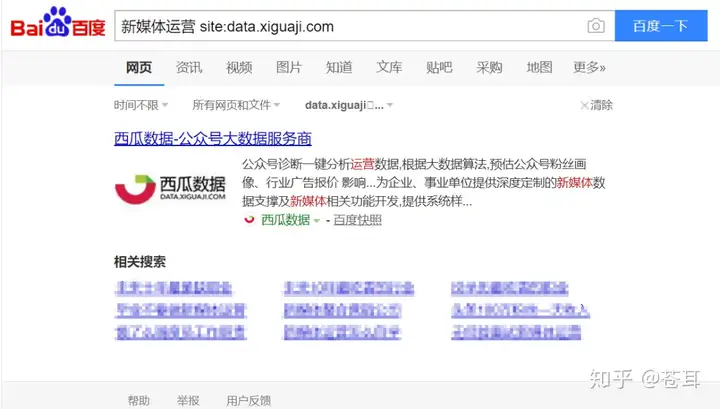Go to the 贴吧 tab
720x409 pixels.
439,67
